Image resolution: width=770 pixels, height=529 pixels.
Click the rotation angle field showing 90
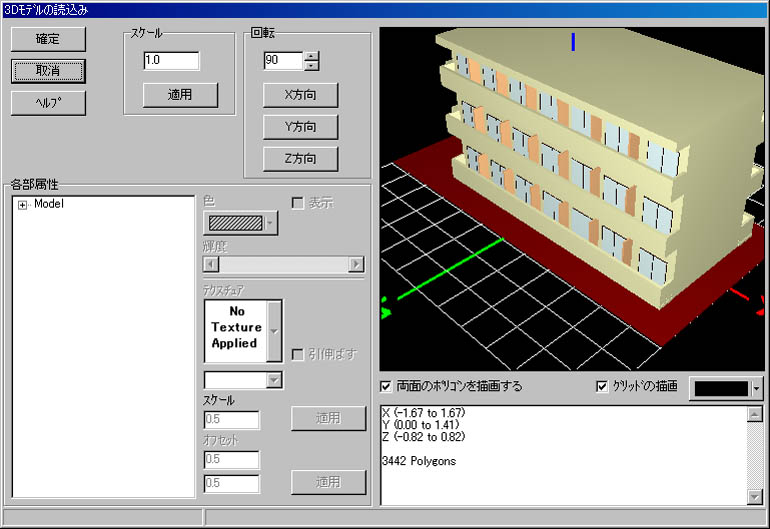(283, 60)
